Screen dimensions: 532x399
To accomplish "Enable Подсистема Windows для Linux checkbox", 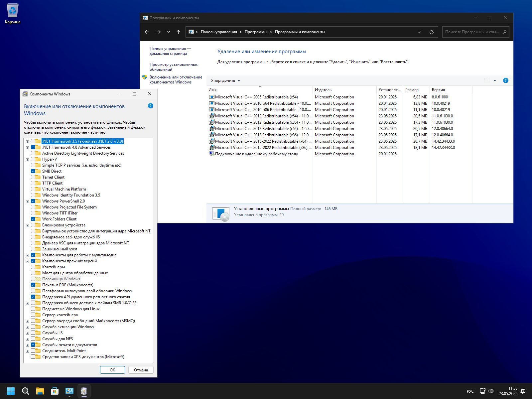I will pyautogui.click(x=33, y=309).
